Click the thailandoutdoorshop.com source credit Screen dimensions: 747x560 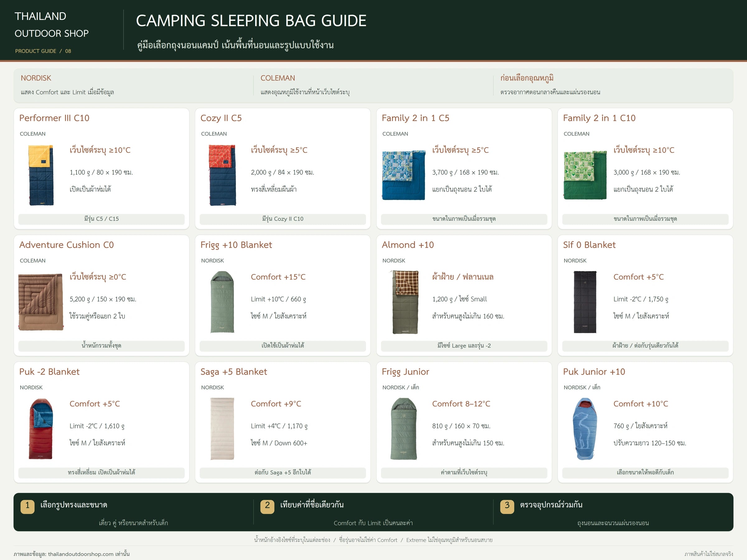tap(72, 554)
